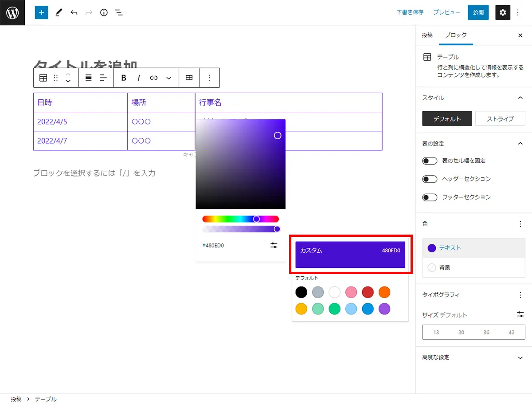Apply italic formatting to selected text
Image resolution: width=532 pixels, height=404 pixels.
click(138, 78)
